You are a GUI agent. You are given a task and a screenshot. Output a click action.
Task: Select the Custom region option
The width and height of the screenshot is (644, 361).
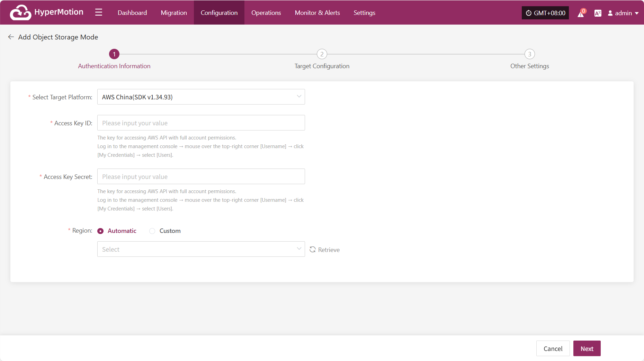tap(165, 231)
